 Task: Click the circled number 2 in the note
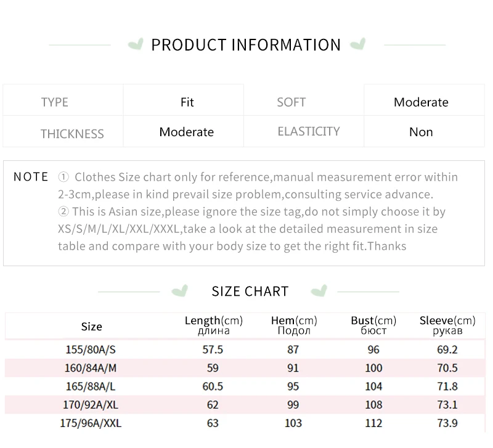point(63,211)
